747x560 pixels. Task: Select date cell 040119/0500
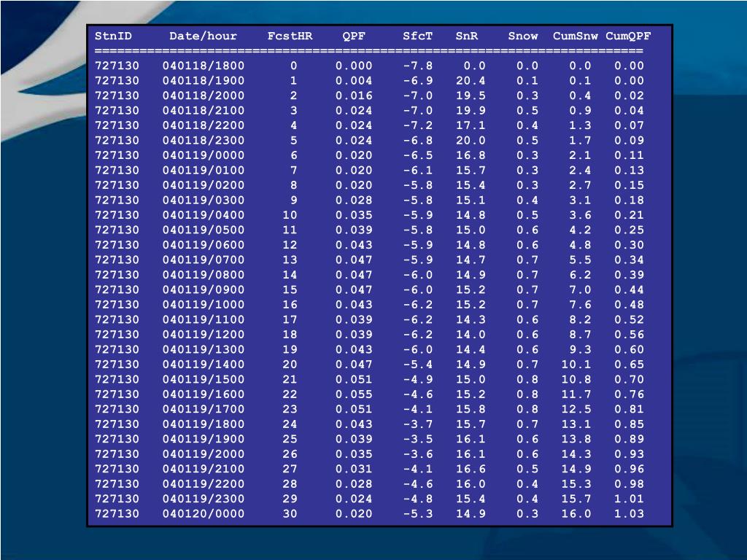point(204,230)
